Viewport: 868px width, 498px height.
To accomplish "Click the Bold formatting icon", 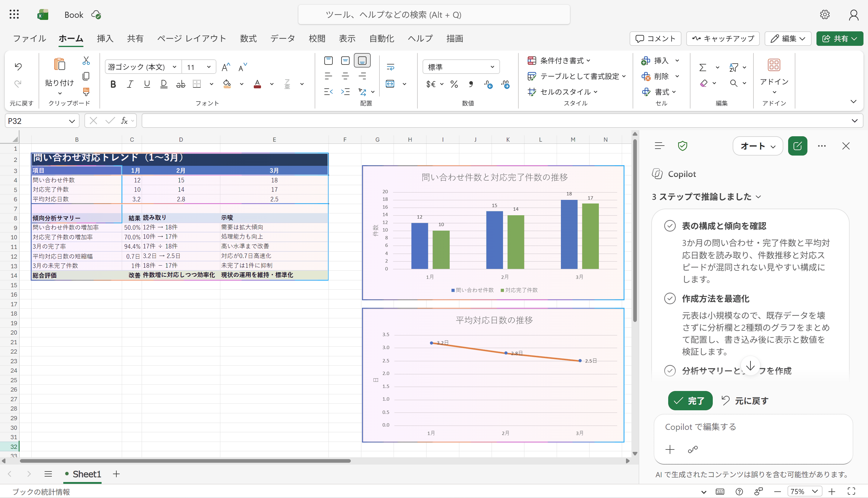I will tap(113, 84).
